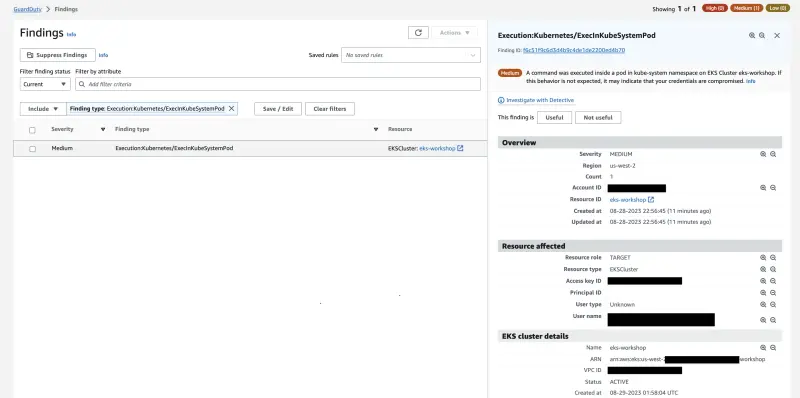Open the Filter finding status Current dropdown

(45, 84)
